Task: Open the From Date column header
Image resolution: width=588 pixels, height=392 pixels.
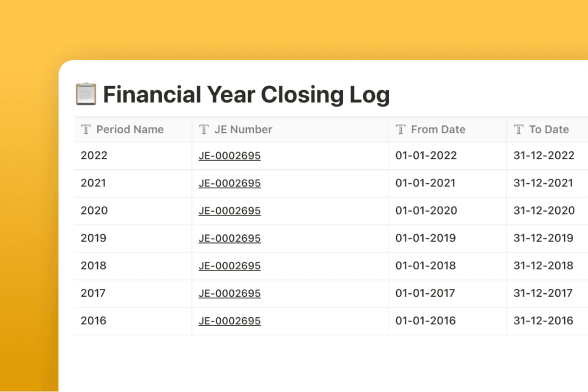Action: pyautogui.click(x=447, y=130)
